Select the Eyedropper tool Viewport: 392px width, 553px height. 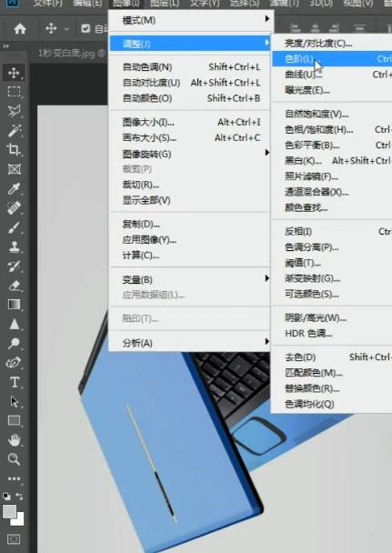point(14,188)
